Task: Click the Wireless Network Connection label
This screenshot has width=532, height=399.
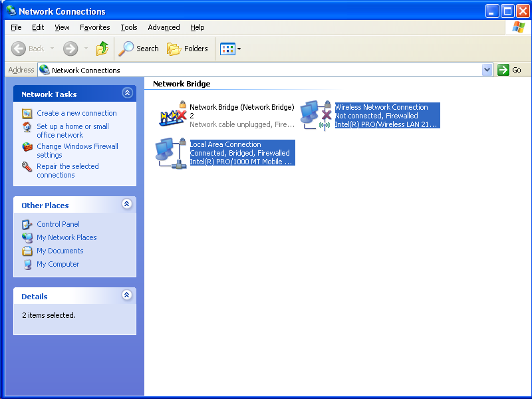Action: (381, 107)
